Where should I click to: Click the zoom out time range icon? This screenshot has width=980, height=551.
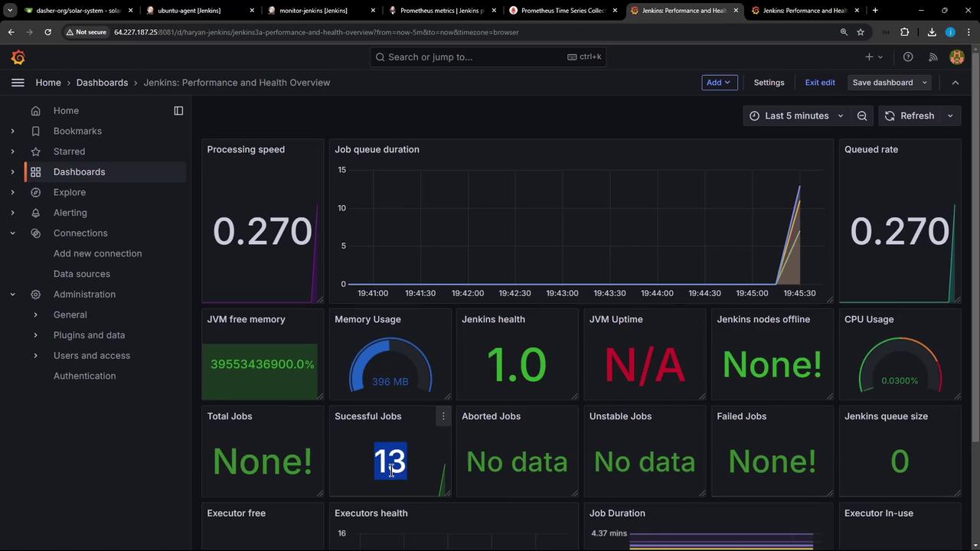click(862, 116)
